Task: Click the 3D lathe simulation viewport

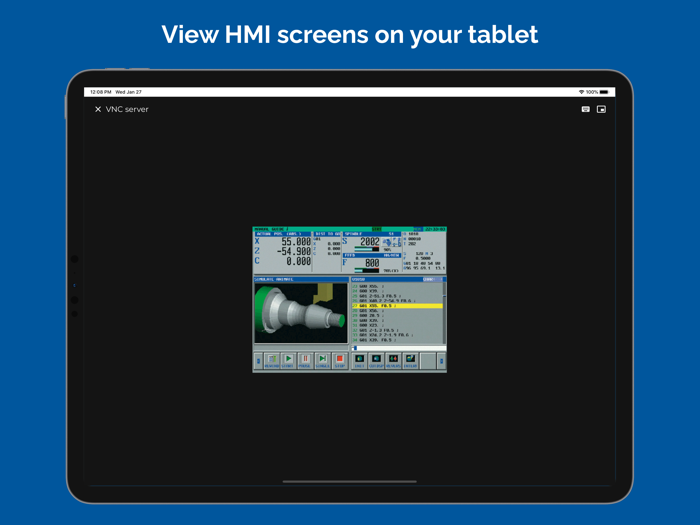Action: (x=301, y=312)
